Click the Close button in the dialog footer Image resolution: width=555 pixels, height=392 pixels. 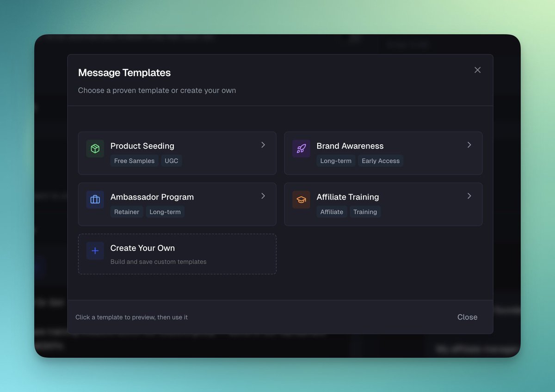pos(467,317)
